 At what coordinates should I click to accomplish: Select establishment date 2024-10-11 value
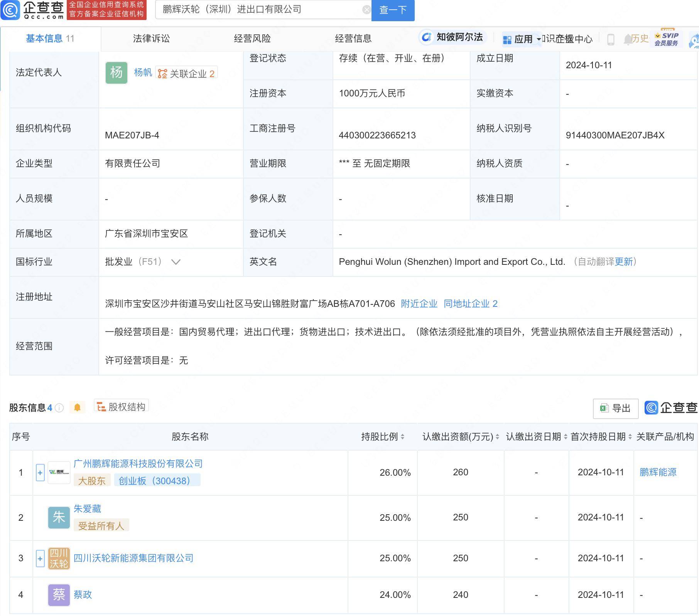589,65
